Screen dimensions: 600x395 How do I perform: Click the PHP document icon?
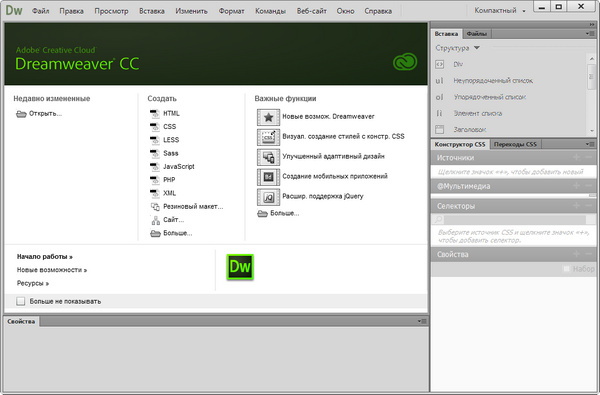pos(155,180)
